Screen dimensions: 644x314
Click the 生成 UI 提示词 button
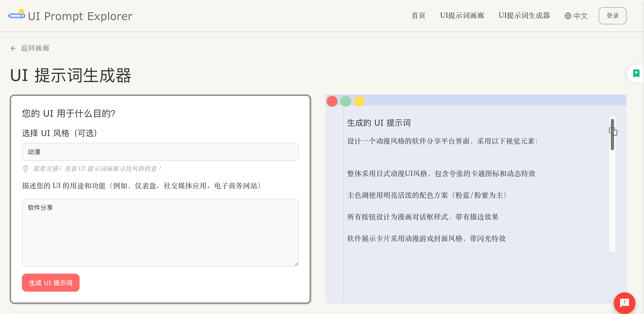click(x=51, y=282)
